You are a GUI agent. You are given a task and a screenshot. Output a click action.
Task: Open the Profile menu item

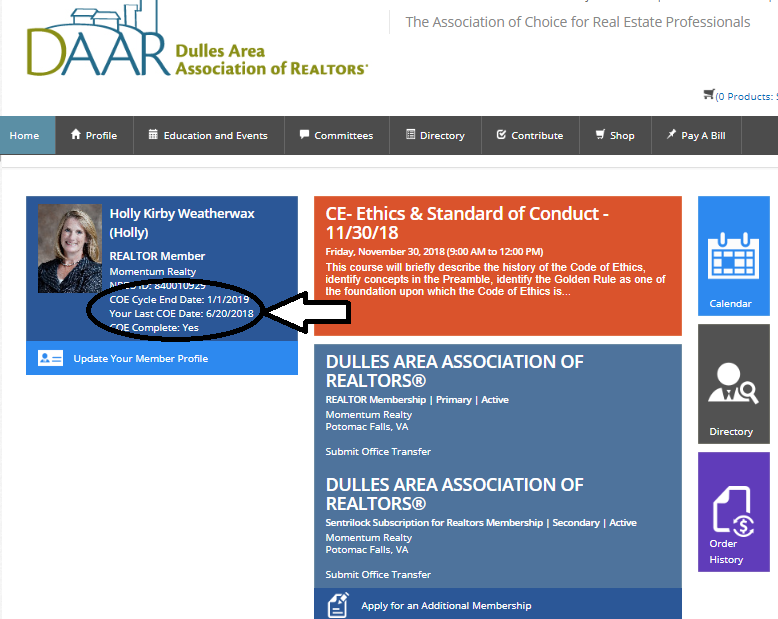(x=94, y=135)
